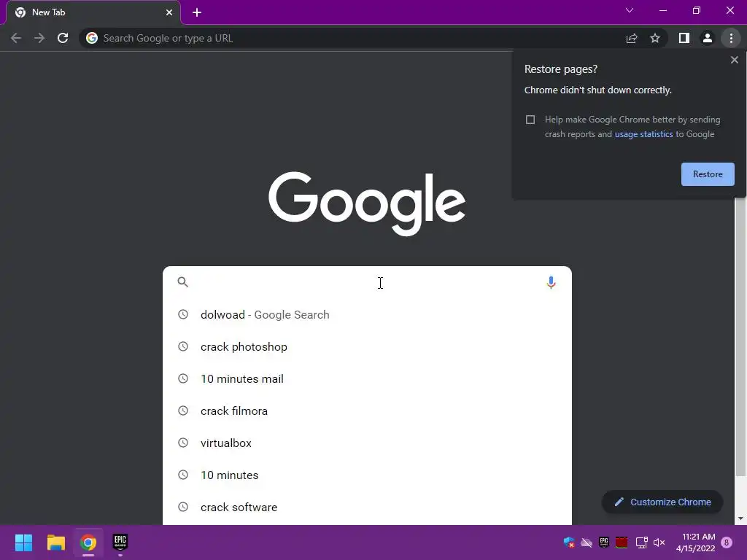The image size is (747, 560).
Task: Click the Restore button
Action: coord(708,174)
